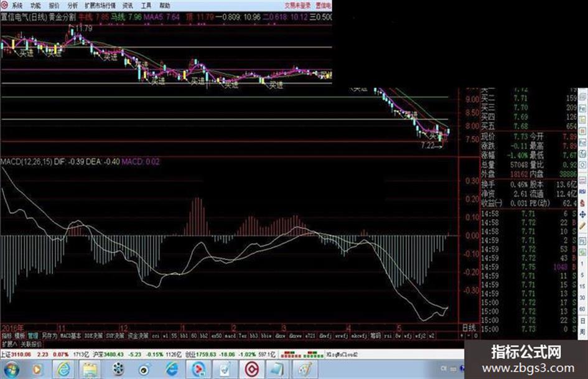The height and width of the screenshot is (379, 588).
Task: Click the Fe sidebar icon
Action: click(583, 108)
